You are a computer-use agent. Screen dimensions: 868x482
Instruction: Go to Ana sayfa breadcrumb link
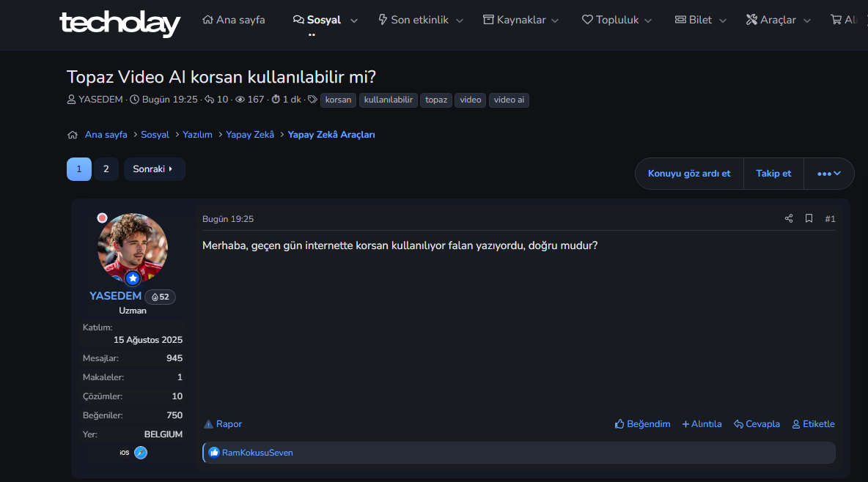click(x=106, y=135)
